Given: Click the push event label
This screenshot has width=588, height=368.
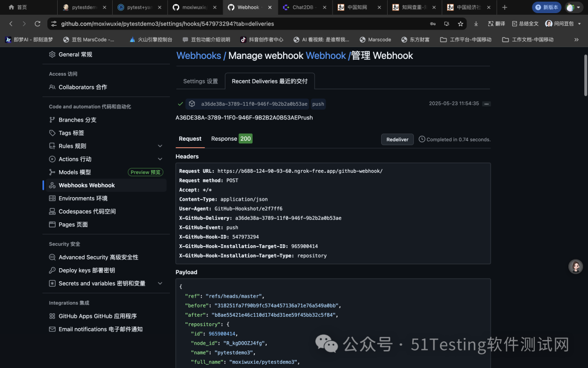Looking at the screenshot, I should [x=318, y=104].
